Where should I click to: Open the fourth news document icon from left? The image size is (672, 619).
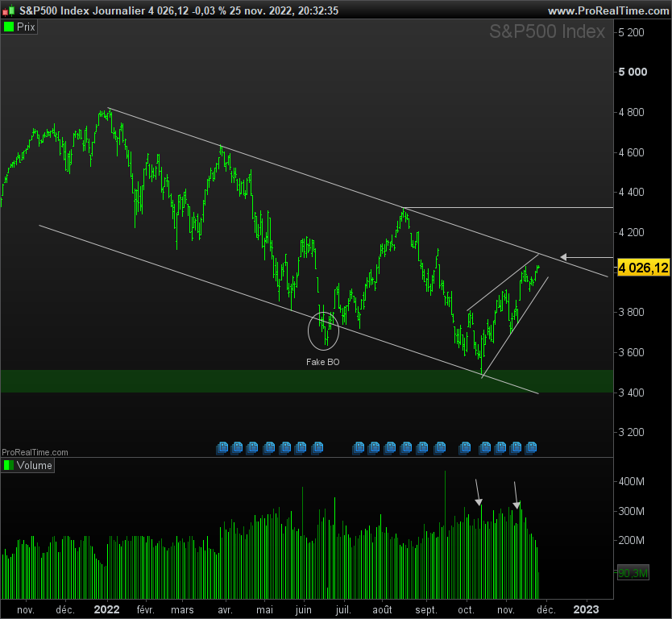point(268,448)
